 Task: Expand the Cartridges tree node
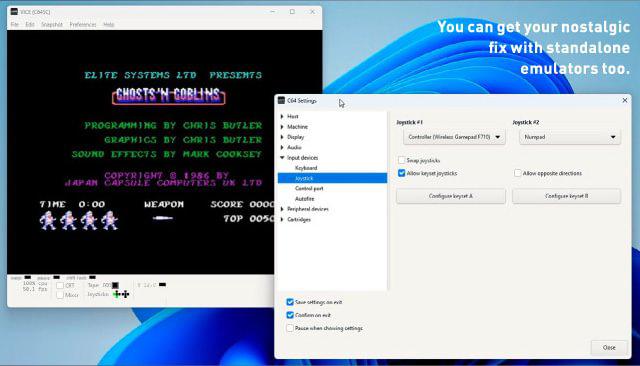282,220
